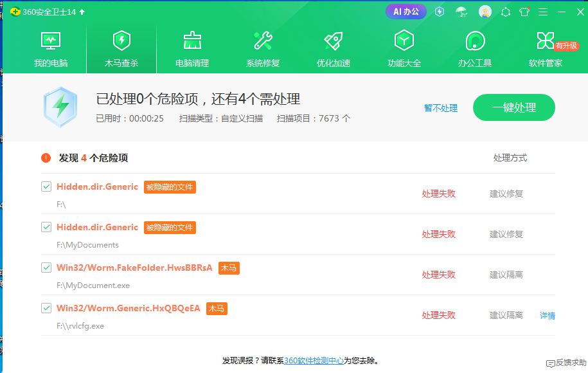588x373 pixels.
Task: Open 功能大全 hexagon icon
Action: 404,41
